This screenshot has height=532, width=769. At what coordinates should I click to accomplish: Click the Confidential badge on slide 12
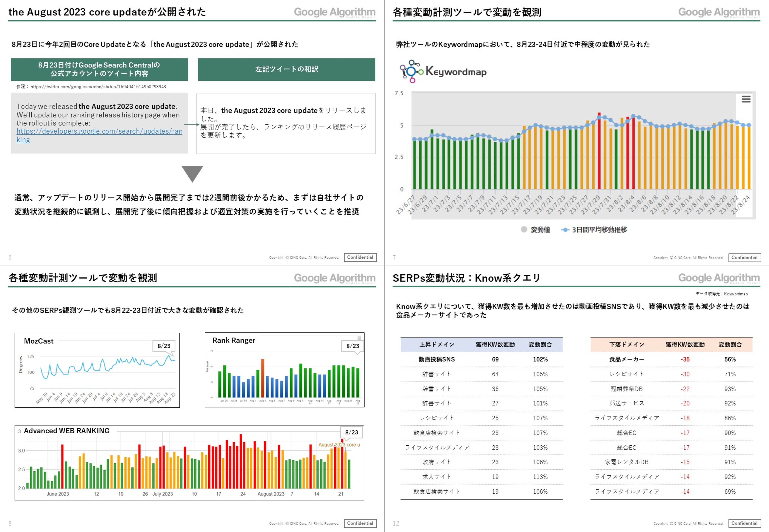(744, 523)
